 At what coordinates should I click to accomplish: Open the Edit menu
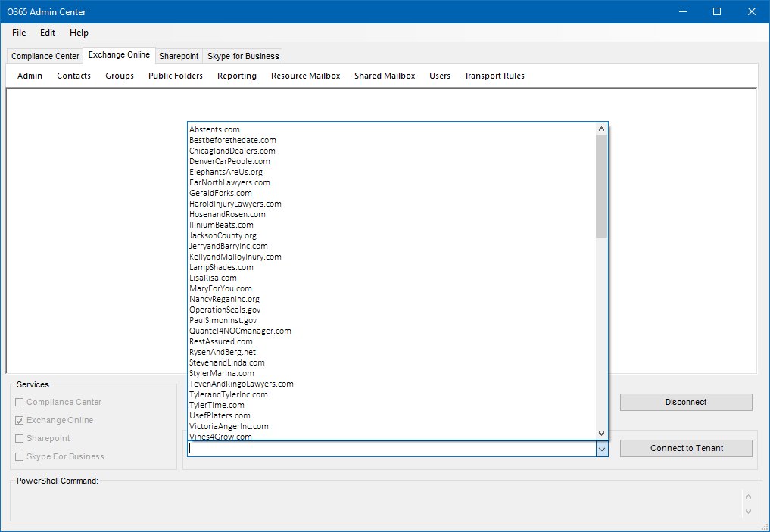pyautogui.click(x=47, y=33)
